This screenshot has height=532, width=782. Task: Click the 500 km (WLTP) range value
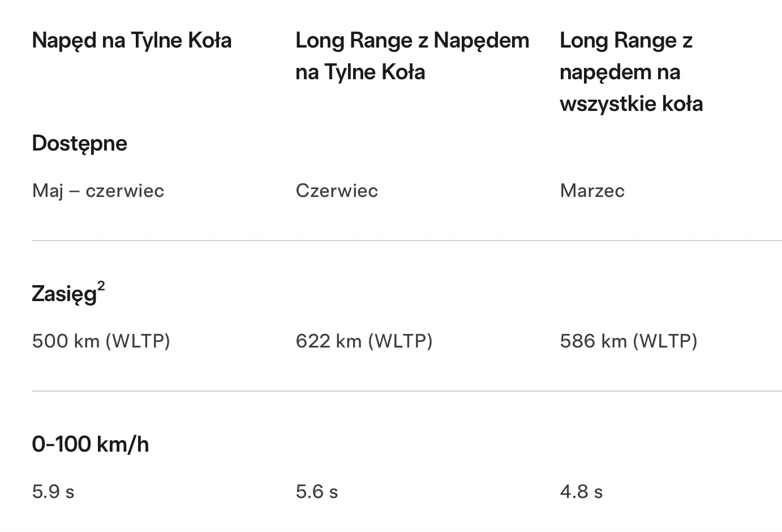(x=101, y=341)
